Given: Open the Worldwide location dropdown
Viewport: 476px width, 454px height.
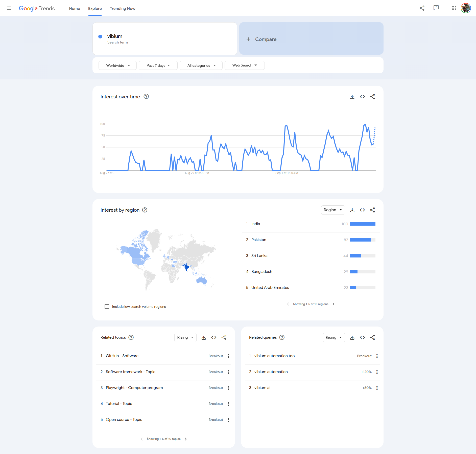Looking at the screenshot, I should click(118, 66).
